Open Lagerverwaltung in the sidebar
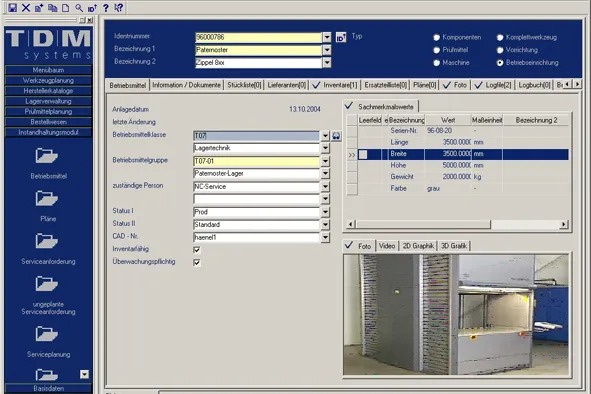This screenshot has width=591, height=394. [x=48, y=101]
